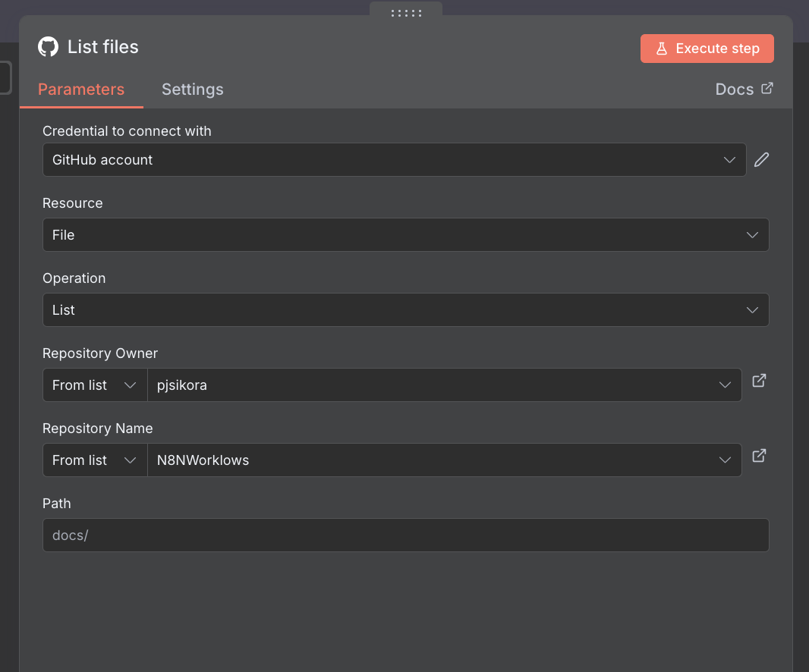Expand the N8NWorklows repository dropdown
Viewport: 809px width, 672px height.
point(444,460)
